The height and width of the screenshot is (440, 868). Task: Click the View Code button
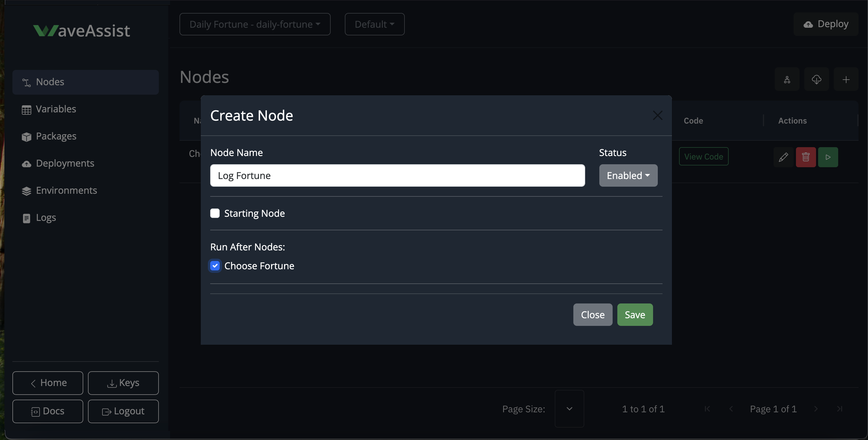pyautogui.click(x=704, y=157)
